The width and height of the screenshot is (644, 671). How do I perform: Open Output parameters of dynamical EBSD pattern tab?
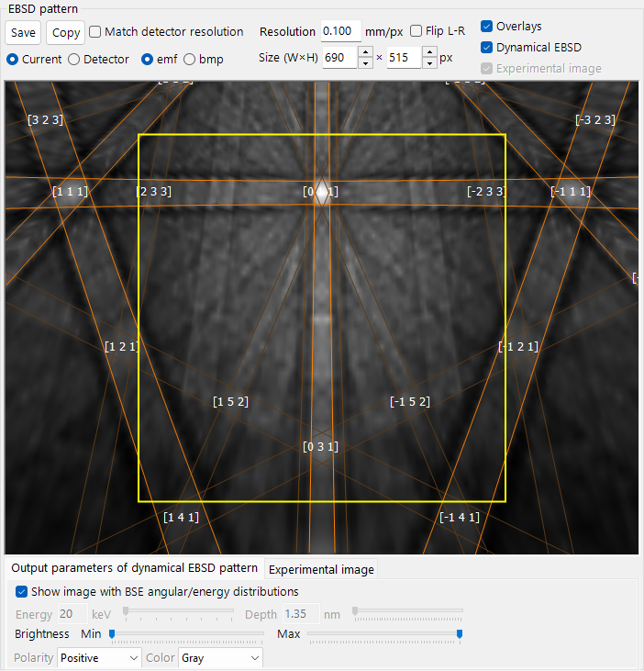[134, 568]
